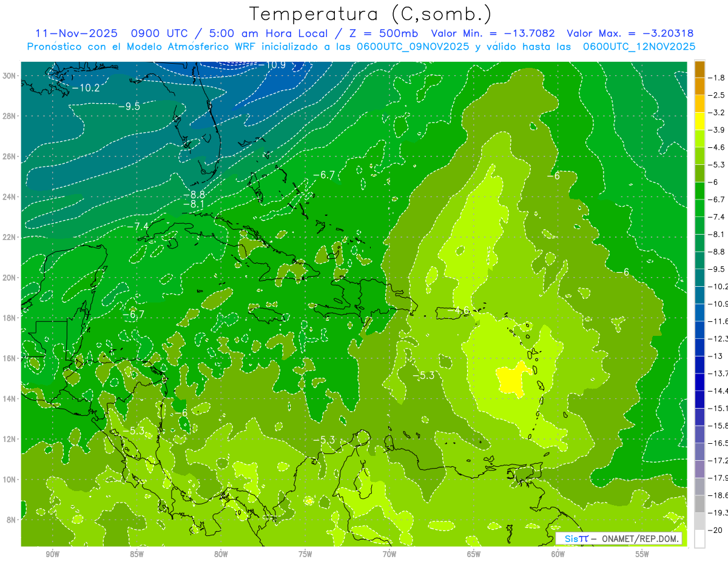Click the "26N" latitude axis label
The width and height of the screenshot is (728, 562).
point(10,156)
